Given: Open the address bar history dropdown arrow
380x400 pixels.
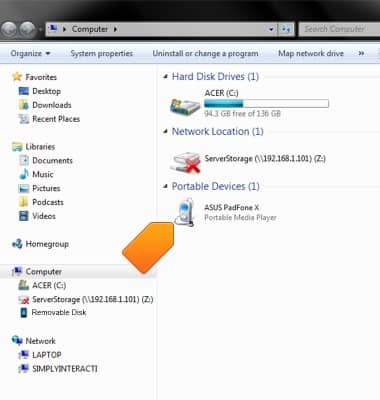Looking at the screenshot, I should 271,29.
